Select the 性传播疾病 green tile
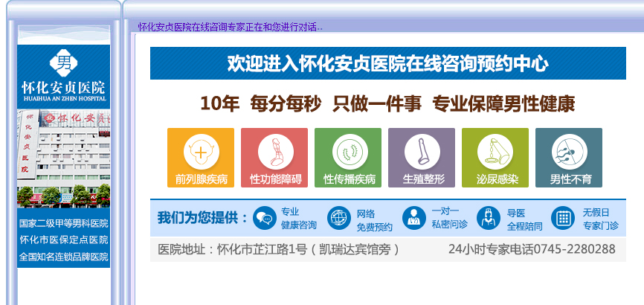The height and width of the screenshot is (305, 644). tap(348, 158)
